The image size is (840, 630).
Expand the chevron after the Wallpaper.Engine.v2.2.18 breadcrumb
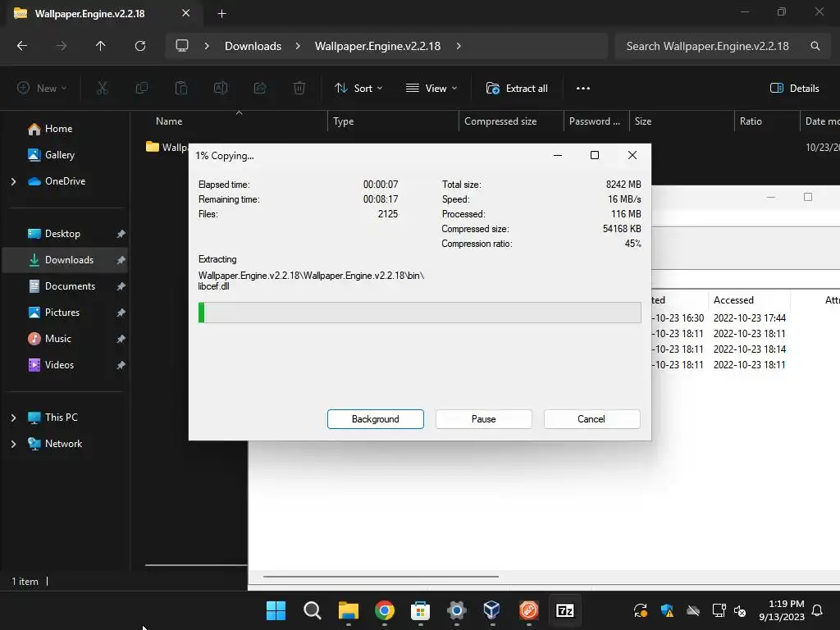tap(459, 46)
